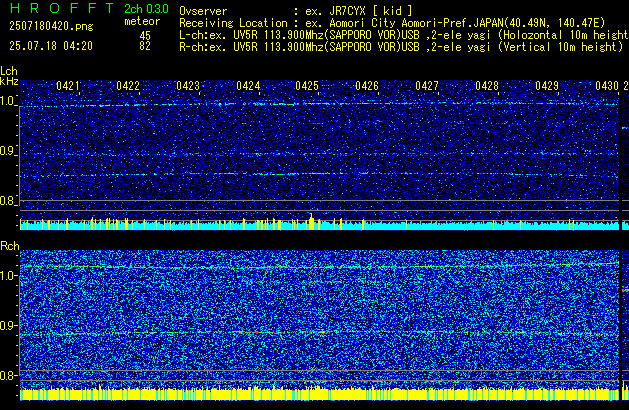Click the yellow Rch signal level strip
629x410 pixels.
pyautogui.click(x=319, y=394)
